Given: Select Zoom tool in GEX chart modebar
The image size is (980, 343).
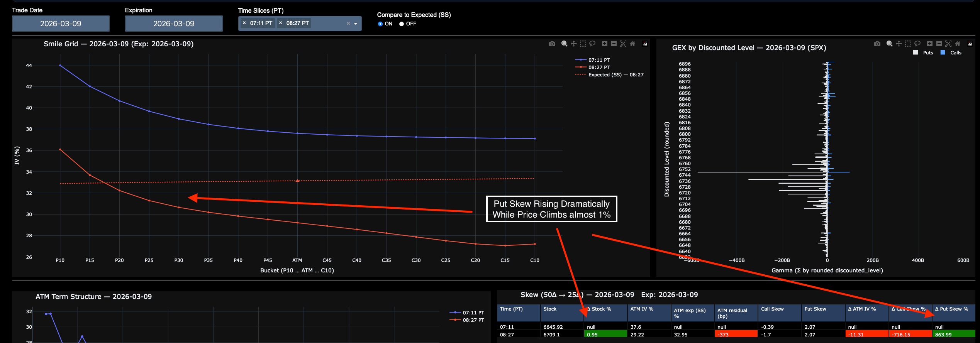Looking at the screenshot, I should pos(890,44).
